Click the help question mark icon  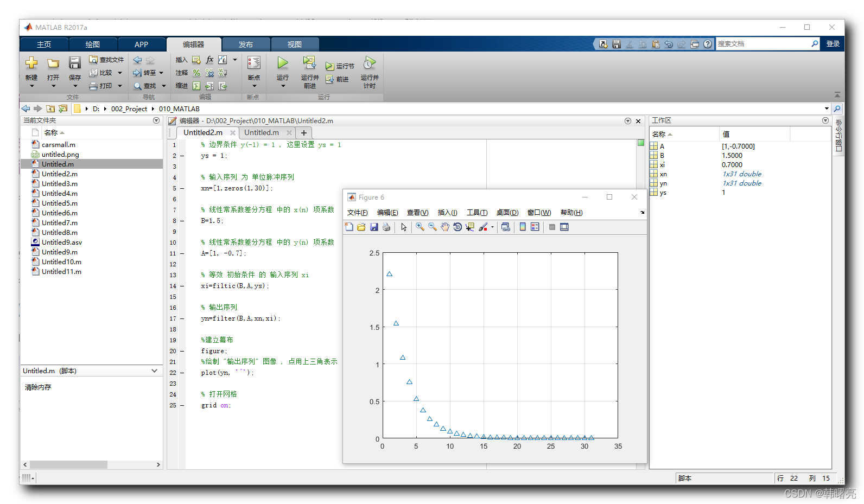[x=708, y=44]
